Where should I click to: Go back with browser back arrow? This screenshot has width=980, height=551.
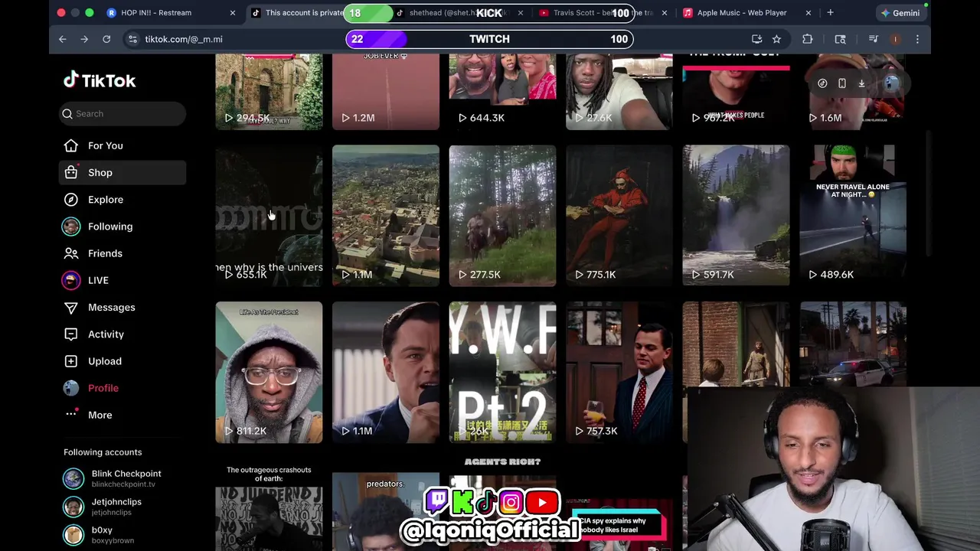63,39
